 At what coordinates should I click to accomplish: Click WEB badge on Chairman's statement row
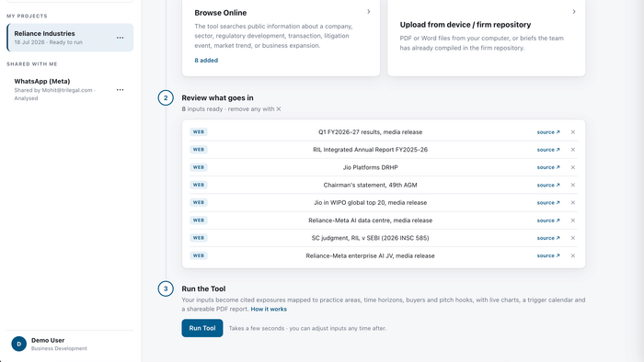(x=199, y=185)
